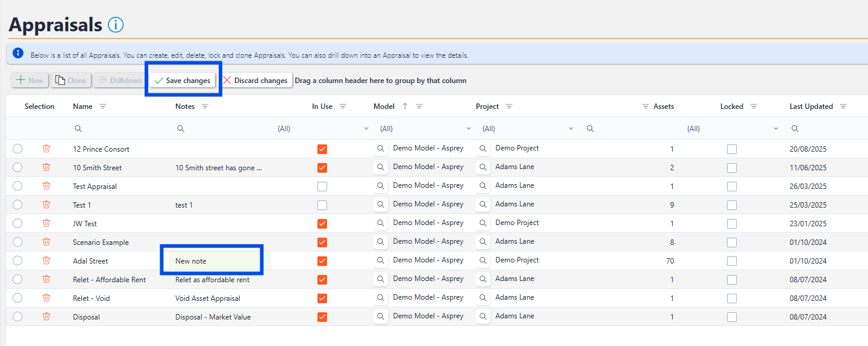
Task: Delete the 12 Prince Consort appraisal via trash icon
Action: pos(46,149)
